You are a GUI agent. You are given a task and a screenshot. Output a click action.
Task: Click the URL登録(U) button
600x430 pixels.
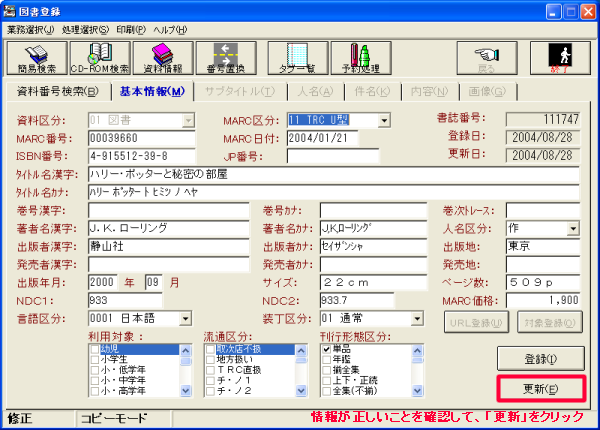(476, 323)
